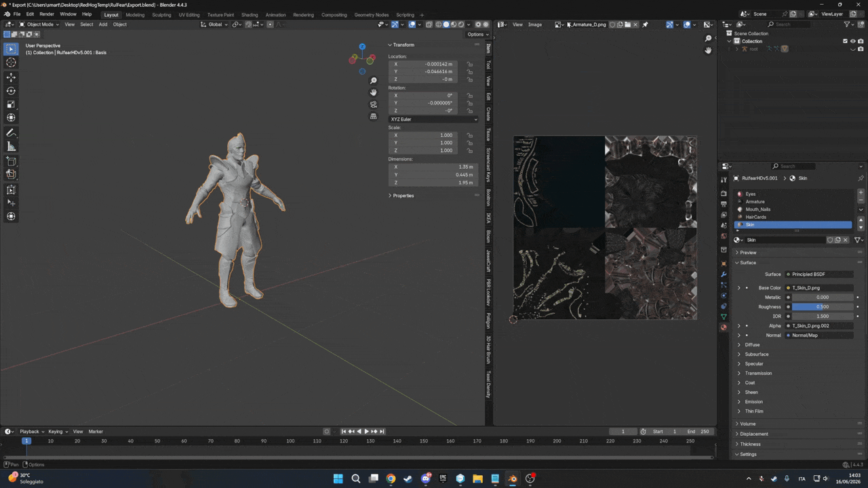The image size is (868, 488).
Task: Activate the Select Box tool
Action: (11, 49)
